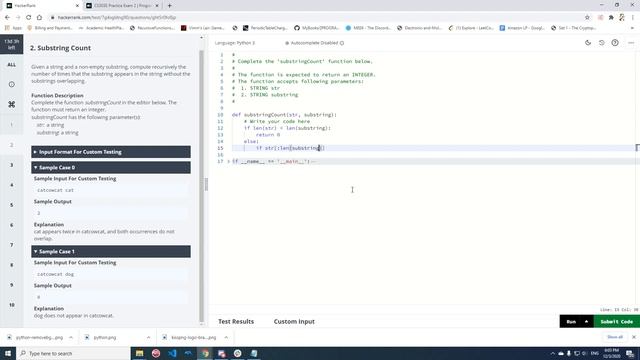
Task: Collapse the Sample Case 1 section
Action: tap(111, 251)
